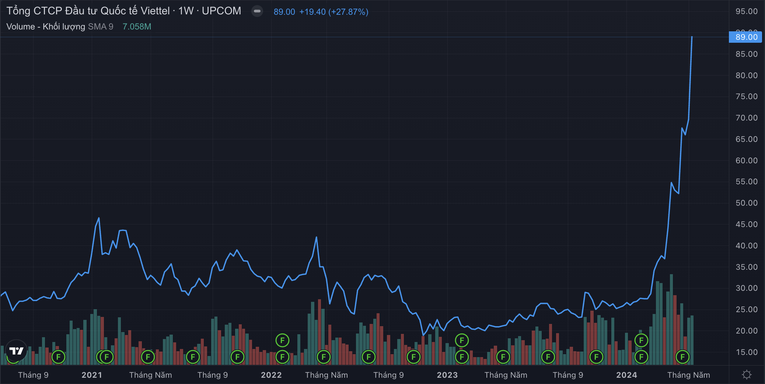This screenshot has height=384, width=765.
Task: Click the 80.00 price axis label
Action: [746, 75]
